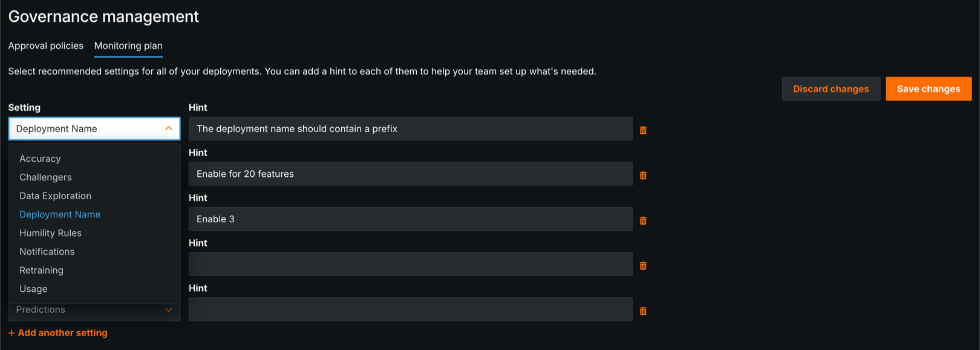Select Usage in the setting list
This screenshot has height=350, width=980.
click(33, 289)
